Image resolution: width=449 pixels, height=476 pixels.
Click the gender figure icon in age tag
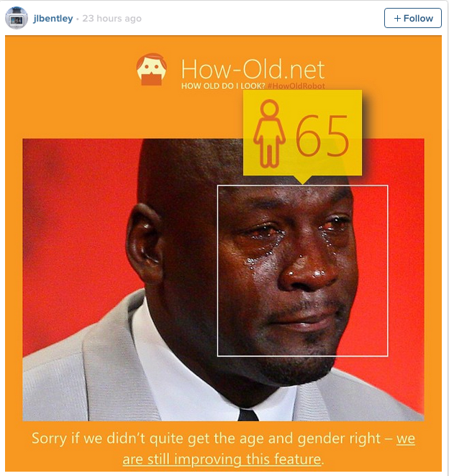tap(269, 134)
